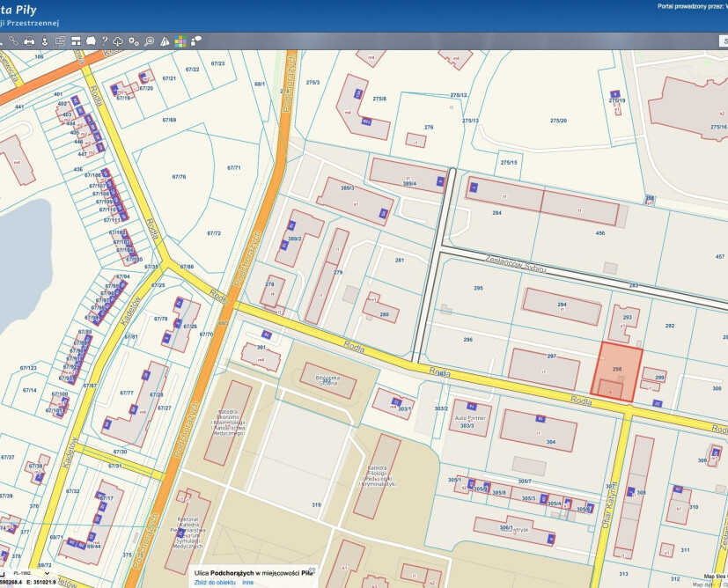Click the Biblioteka Uczelni building label
728x588 pixels.
pyautogui.click(x=327, y=379)
